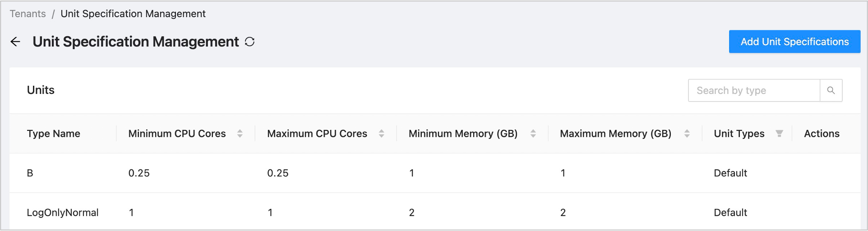Image resolution: width=868 pixels, height=231 pixels.
Task: Click the search magnifier icon
Action: (x=831, y=91)
